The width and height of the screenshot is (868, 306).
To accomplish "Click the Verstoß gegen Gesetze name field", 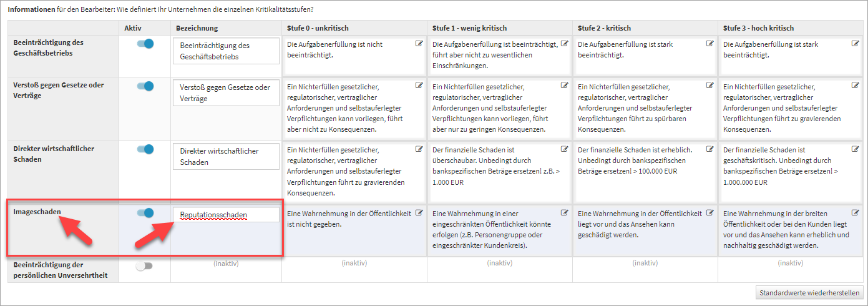I will pos(226,92).
